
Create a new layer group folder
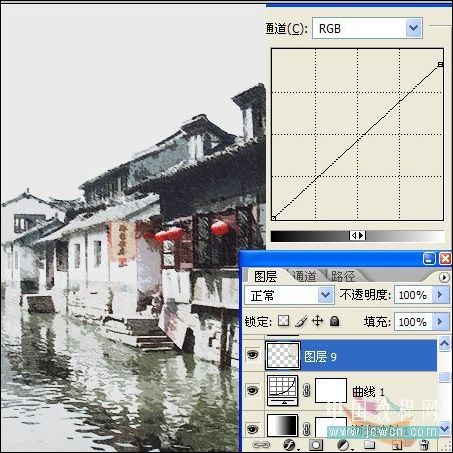[x=369, y=445]
